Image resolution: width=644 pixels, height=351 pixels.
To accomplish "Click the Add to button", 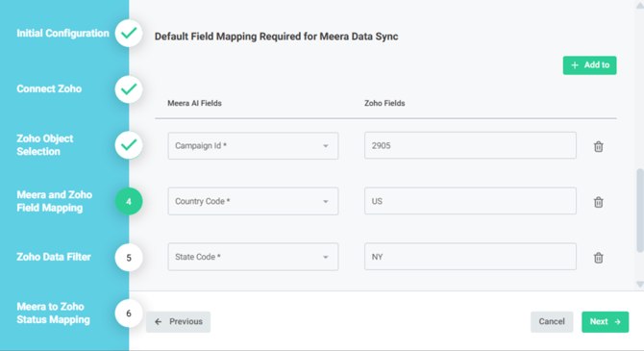I will tap(589, 65).
